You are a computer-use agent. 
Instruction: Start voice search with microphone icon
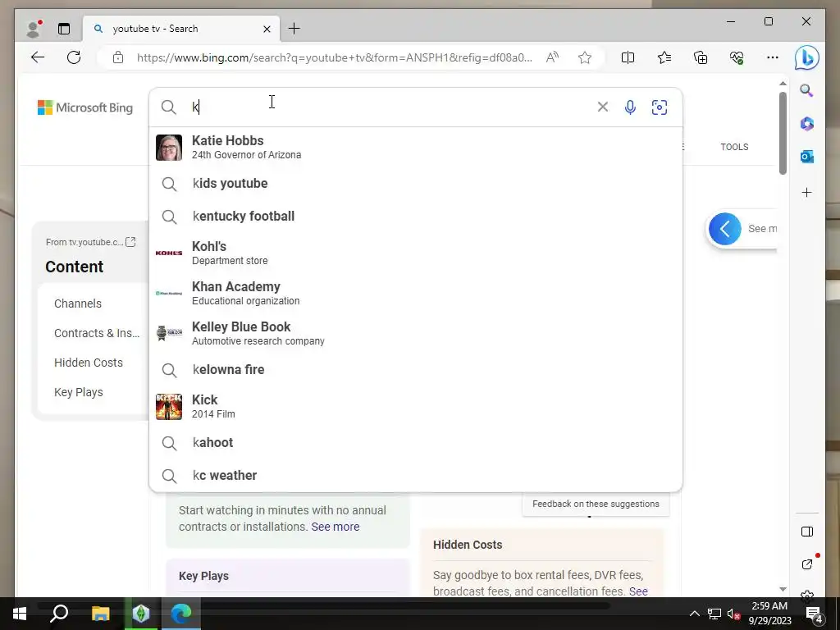630,107
